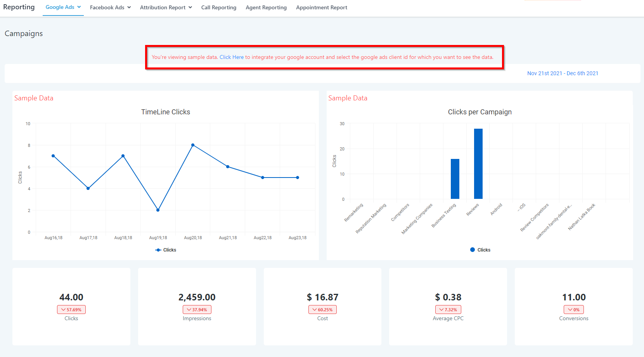Viewport: 644px width, 357px height.
Task: Select the Aug16,18 first data point
Action: pos(53,156)
